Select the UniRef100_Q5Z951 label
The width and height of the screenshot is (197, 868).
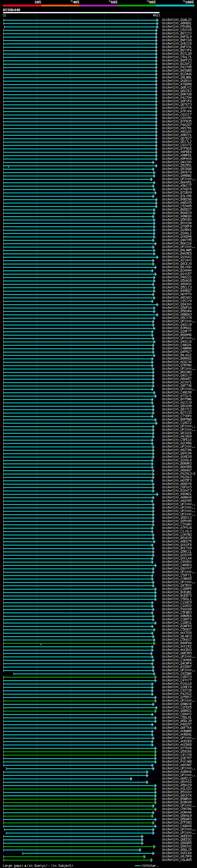click(177, 165)
